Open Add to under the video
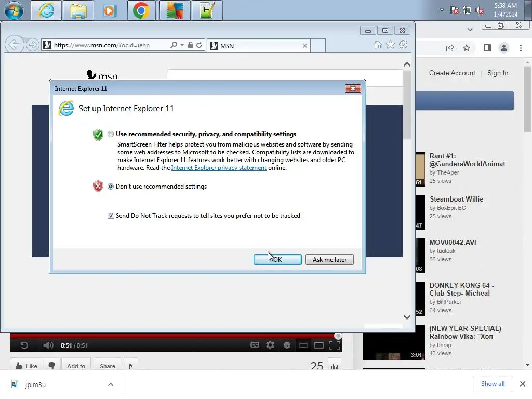This screenshot has width=532, height=399. [76, 366]
